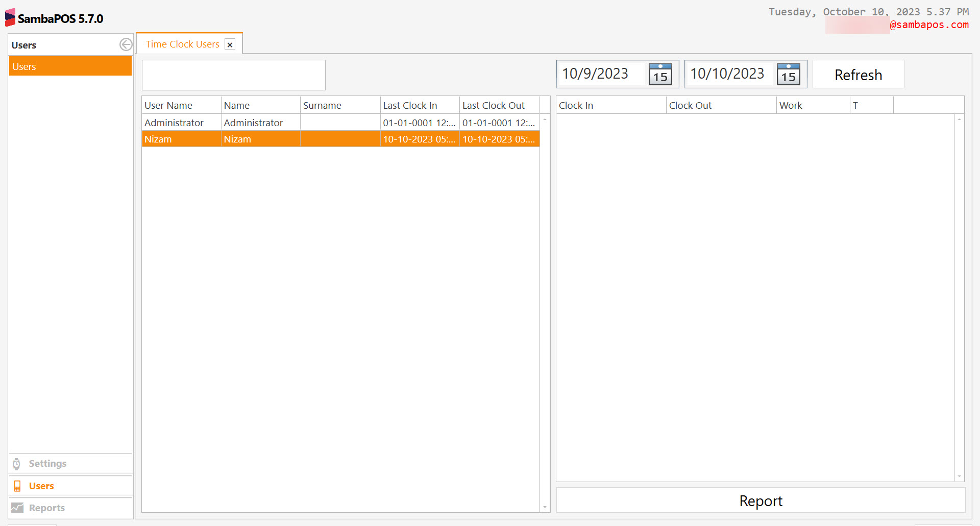Open Reports via the chart icon

[x=17, y=508]
